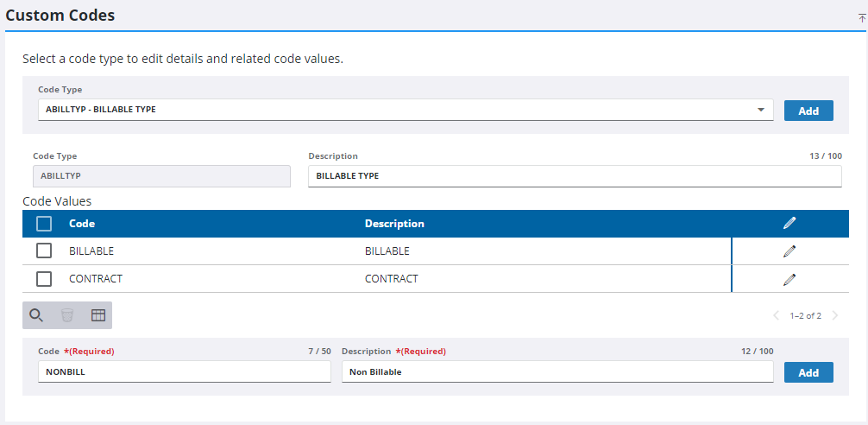
Task: Click Add button beside Non Billable description
Action: 808,372
